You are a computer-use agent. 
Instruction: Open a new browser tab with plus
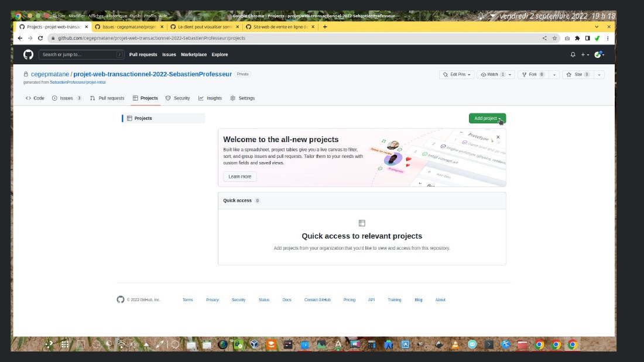click(x=325, y=27)
